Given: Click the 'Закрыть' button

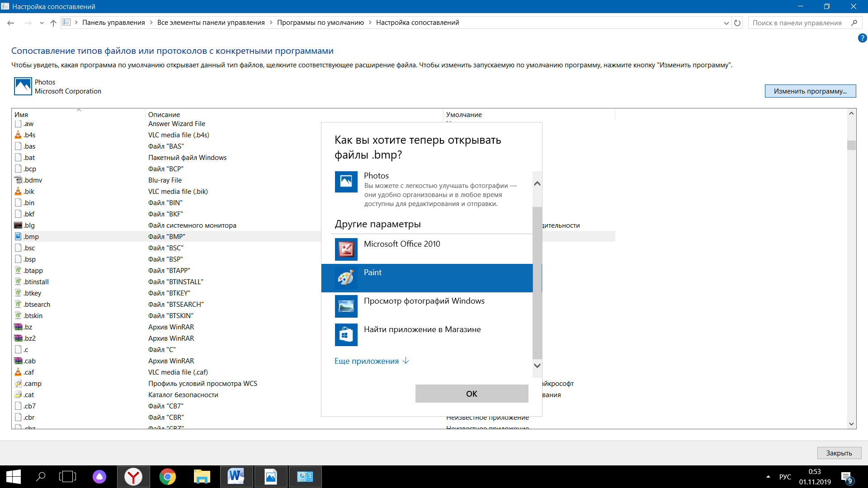Looking at the screenshot, I should click(x=839, y=453).
